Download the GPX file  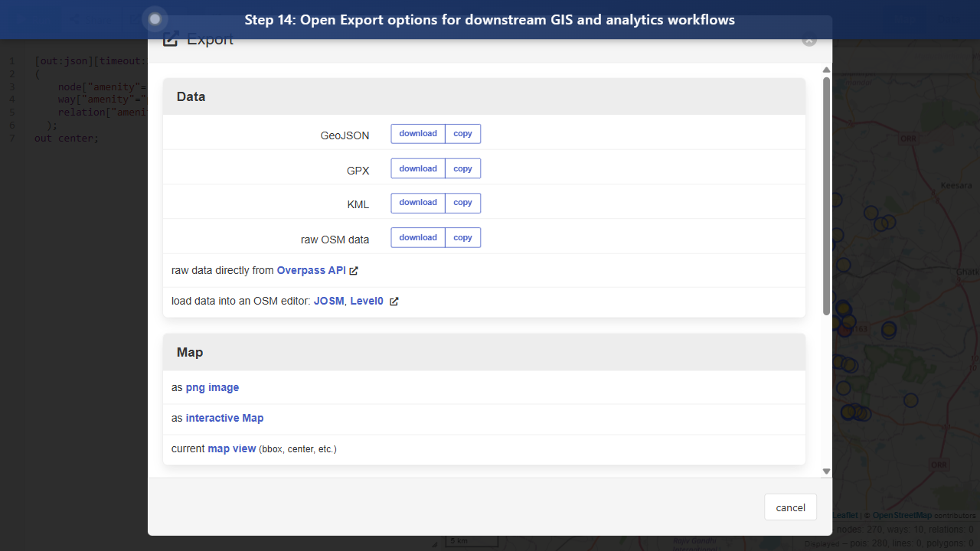pos(418,168)
